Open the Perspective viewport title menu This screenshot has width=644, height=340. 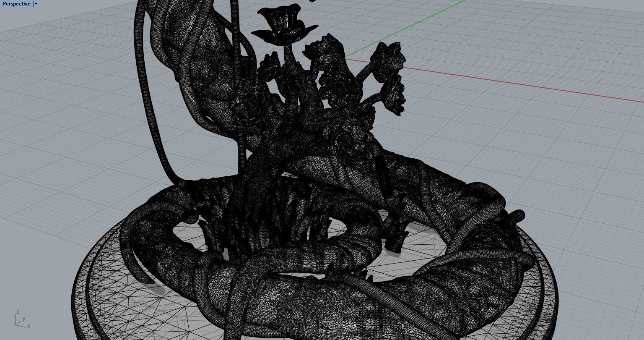click(x=17, y=4)
